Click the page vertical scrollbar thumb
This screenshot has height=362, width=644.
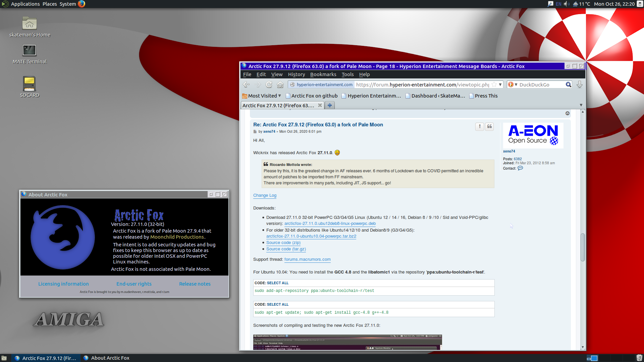583,247
